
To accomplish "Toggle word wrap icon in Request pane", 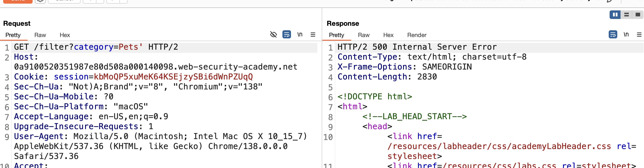I will tap(286, 35).
